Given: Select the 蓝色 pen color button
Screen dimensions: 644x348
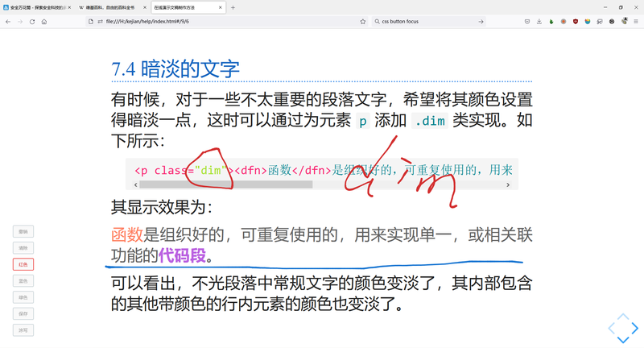Looking at the screenshot, I should tap(23, 280).
